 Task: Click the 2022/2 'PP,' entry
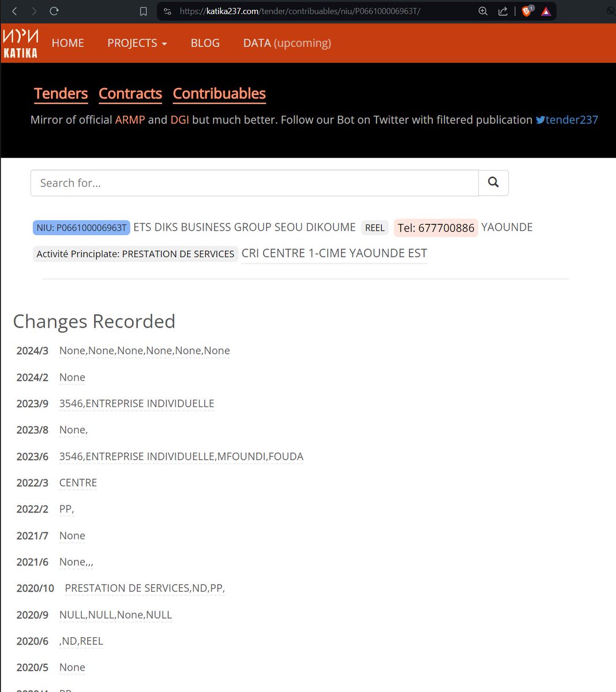[67, 509]
